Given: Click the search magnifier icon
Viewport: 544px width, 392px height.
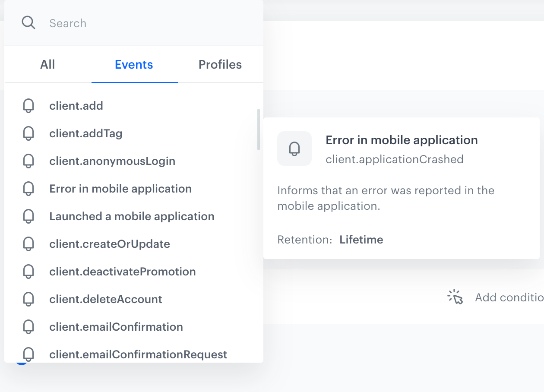Looking at the screenshot, I should coord(28,23).
